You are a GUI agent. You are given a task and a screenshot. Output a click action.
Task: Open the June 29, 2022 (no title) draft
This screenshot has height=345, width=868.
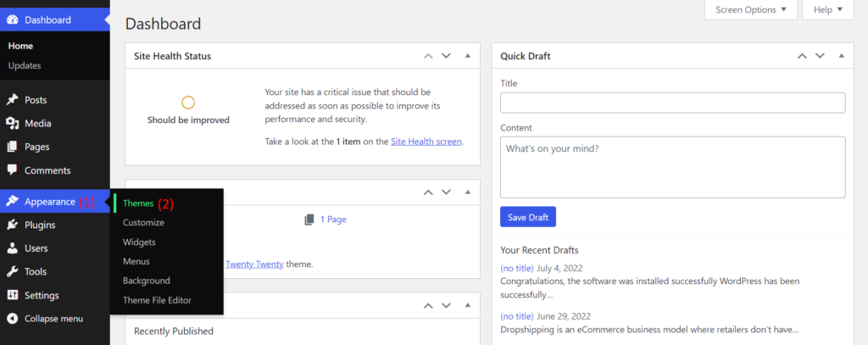[x=516, y=317]
